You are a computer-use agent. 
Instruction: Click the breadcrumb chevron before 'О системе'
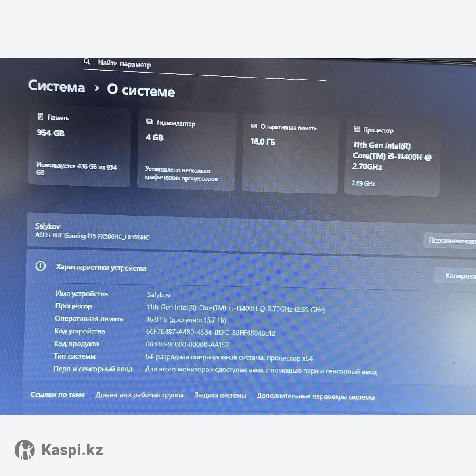(x=96, y=88)
